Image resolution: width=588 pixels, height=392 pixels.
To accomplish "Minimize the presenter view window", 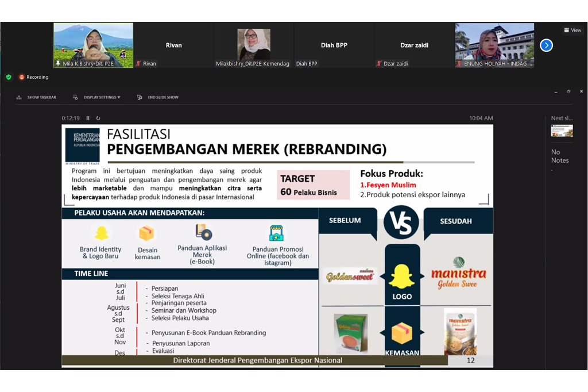I will pyautogui.click(x=556, y=91).
